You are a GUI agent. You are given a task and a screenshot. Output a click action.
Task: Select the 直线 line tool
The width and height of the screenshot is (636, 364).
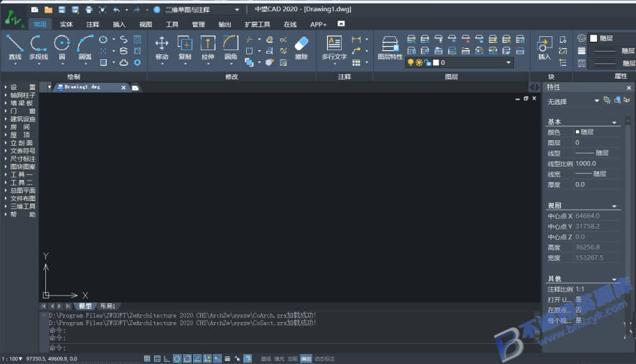pos(15,47)
